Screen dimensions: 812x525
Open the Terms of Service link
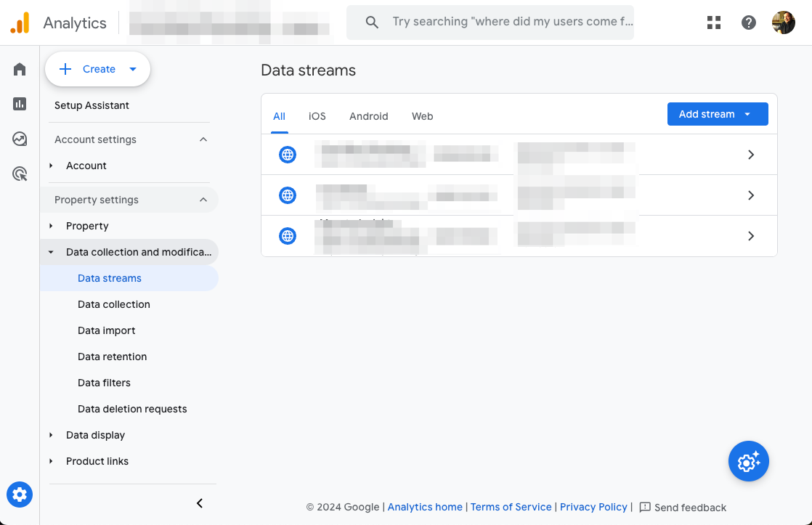(x=511, y=507)
